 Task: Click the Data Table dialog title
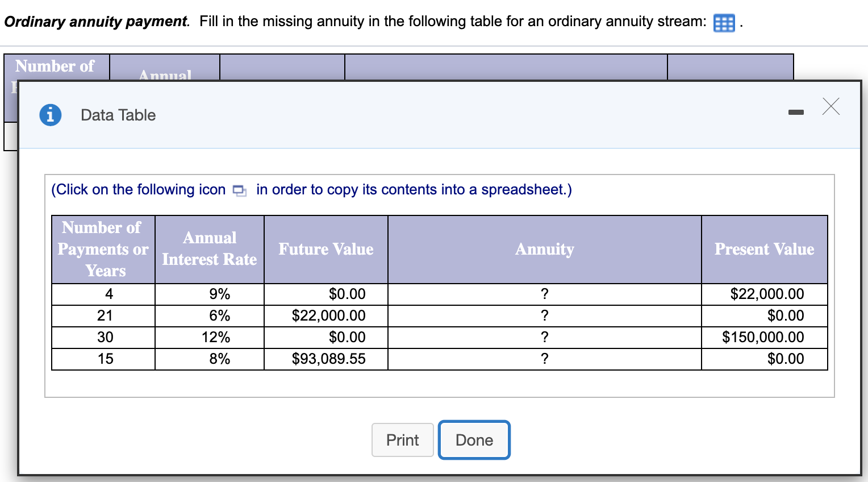118,115
